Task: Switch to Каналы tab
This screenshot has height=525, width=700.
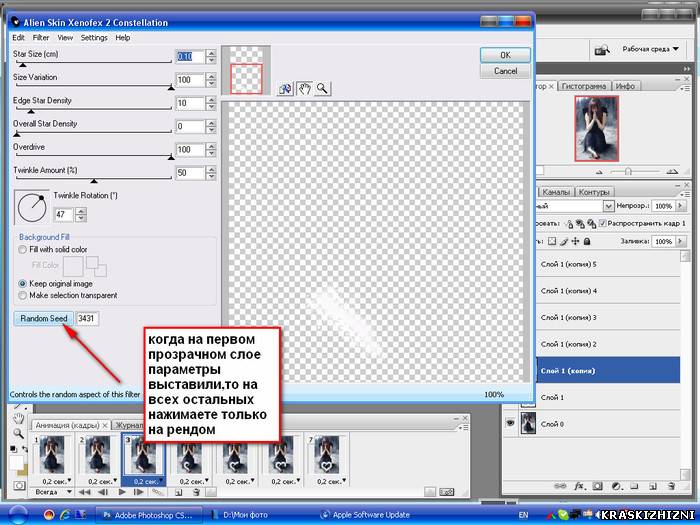Action: pyautogui.click(x=556, y=192)
